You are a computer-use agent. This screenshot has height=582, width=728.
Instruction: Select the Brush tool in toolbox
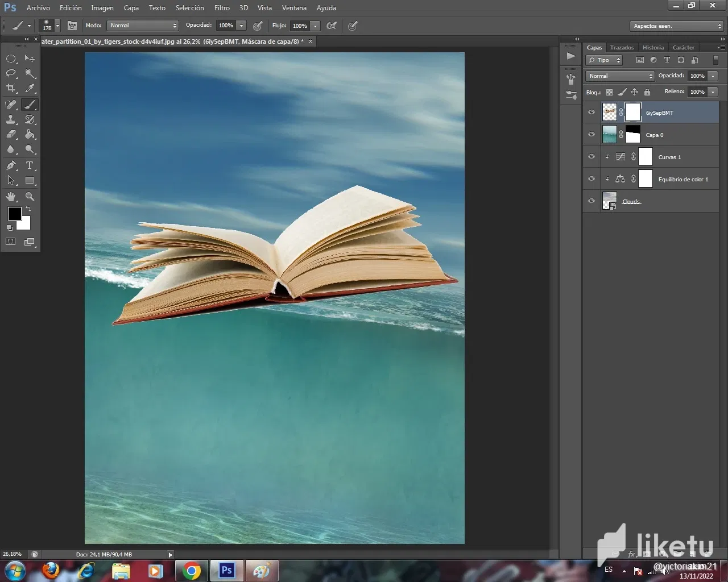[30, 105]
